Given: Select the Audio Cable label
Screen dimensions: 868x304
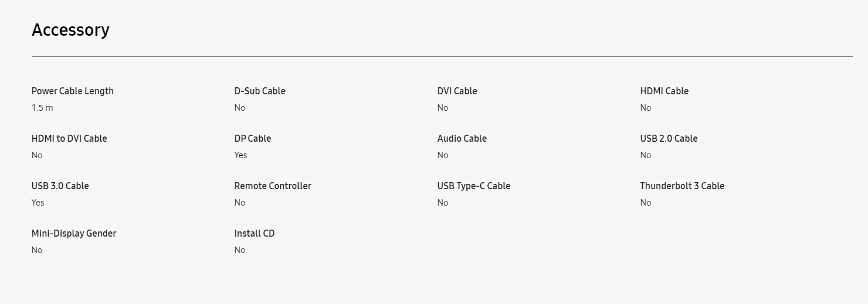Looking at the screenshot, I should click(x=462, y=138).
